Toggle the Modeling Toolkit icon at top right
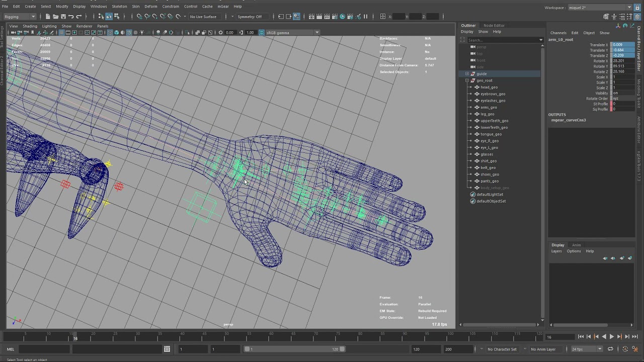The image size is (644, 362). pyautogui.click(x=606, y=17)
